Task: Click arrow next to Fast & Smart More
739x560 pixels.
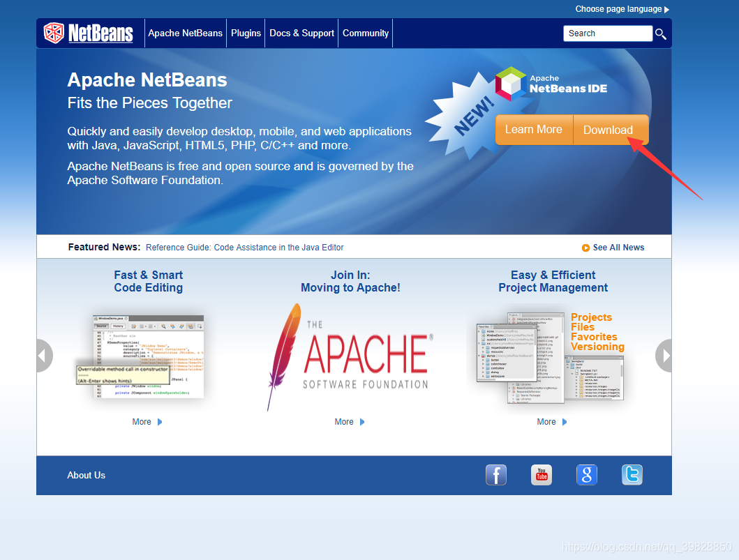Action: 160,422
